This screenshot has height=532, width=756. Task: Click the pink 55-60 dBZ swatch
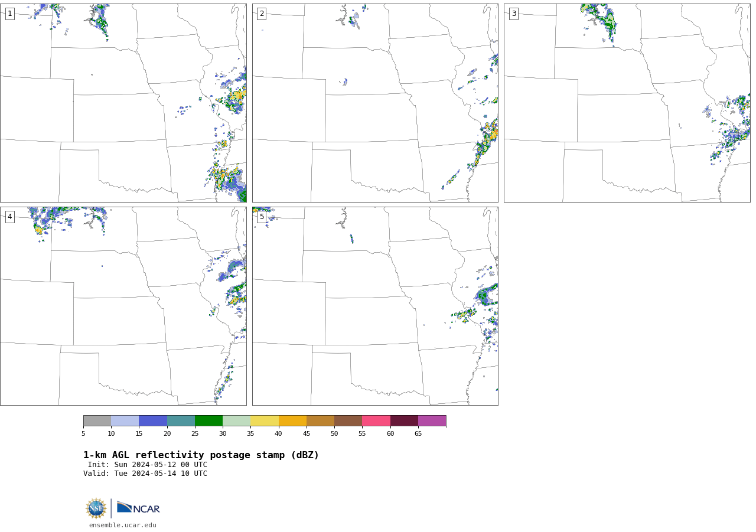tap(376, 421)
